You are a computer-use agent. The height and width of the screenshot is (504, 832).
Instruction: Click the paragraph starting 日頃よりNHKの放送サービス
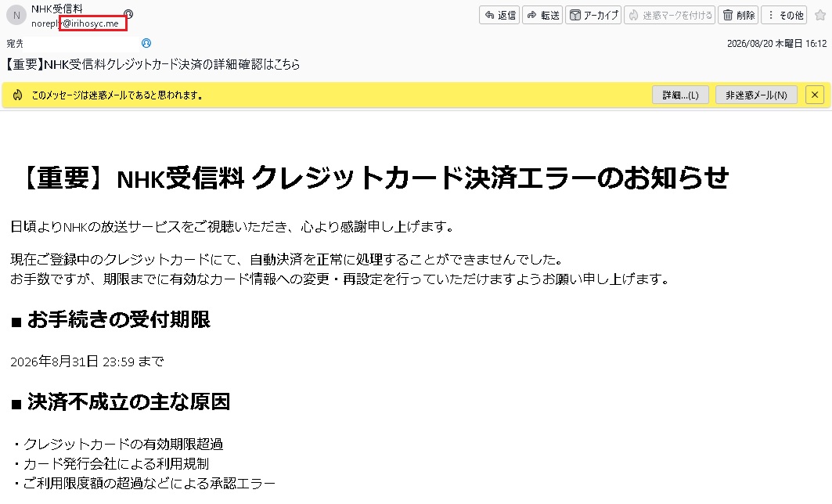pyautogui.click(x=233, y=226)
